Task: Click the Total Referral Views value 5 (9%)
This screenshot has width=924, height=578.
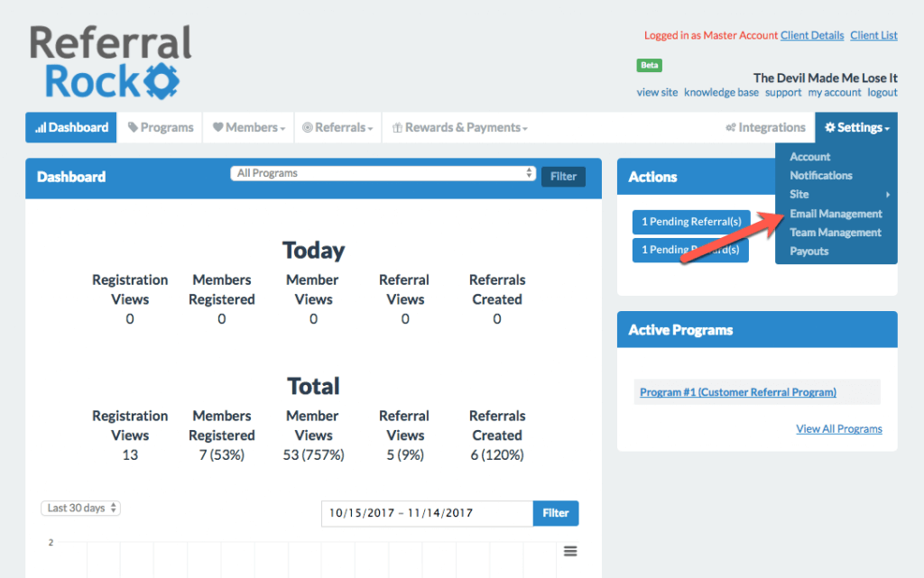Action: click(x=405, y=455)
